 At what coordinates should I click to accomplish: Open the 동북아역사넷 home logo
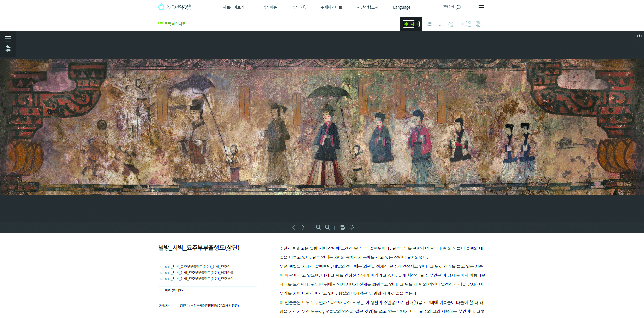click(x=174, y=7)
